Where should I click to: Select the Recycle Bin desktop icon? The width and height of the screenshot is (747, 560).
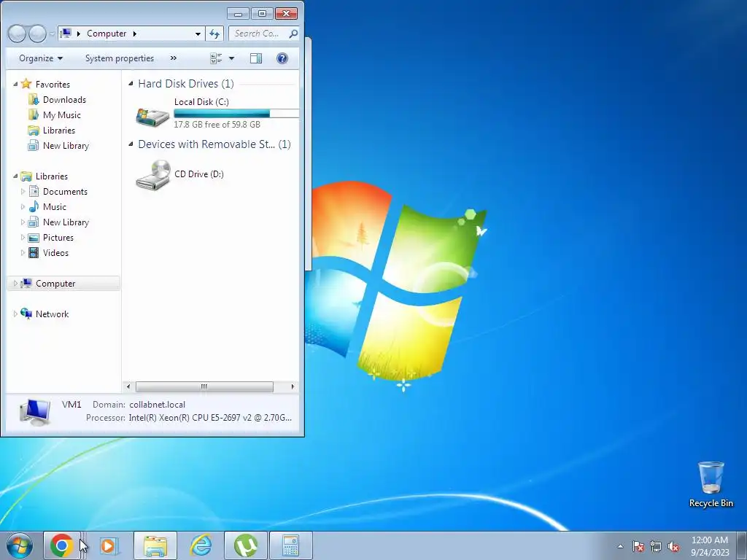[x=711, y=484]
